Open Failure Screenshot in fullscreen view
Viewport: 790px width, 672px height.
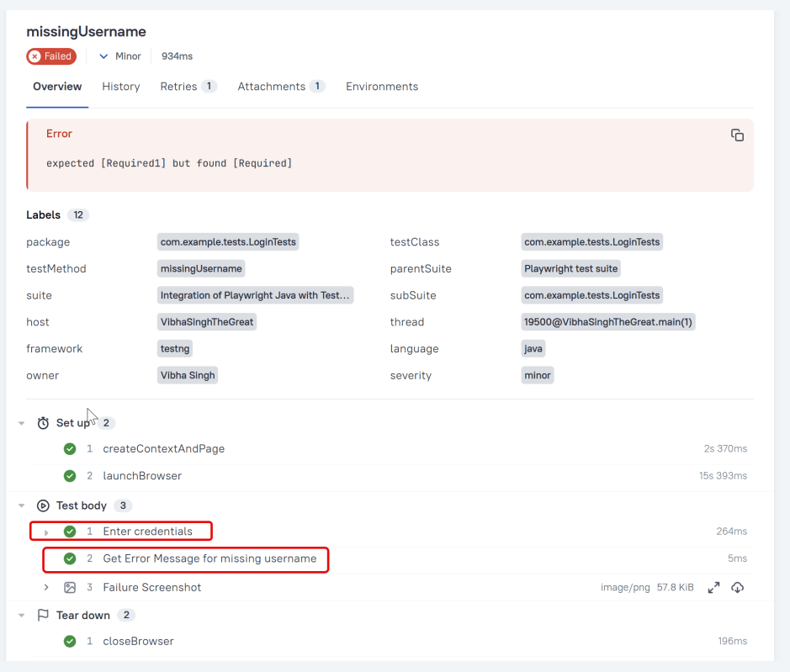coord(713,588)
